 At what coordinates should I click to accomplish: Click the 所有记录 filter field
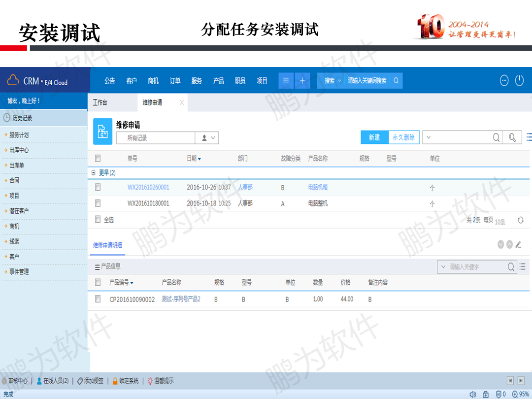tap(156, 138)
